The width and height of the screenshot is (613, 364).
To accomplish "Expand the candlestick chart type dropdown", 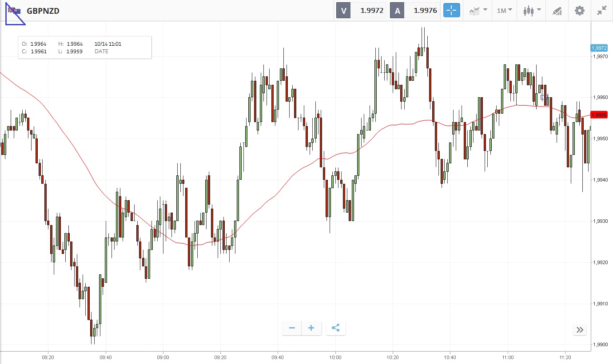I will click(x=532, y=11).
